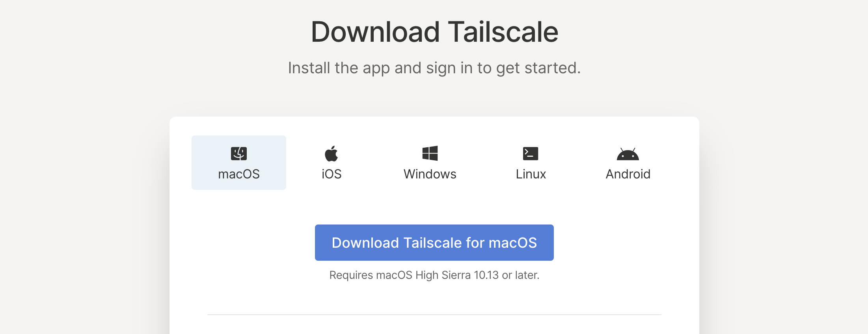Click Download Tailscale for macOS

tap(434, 242)
